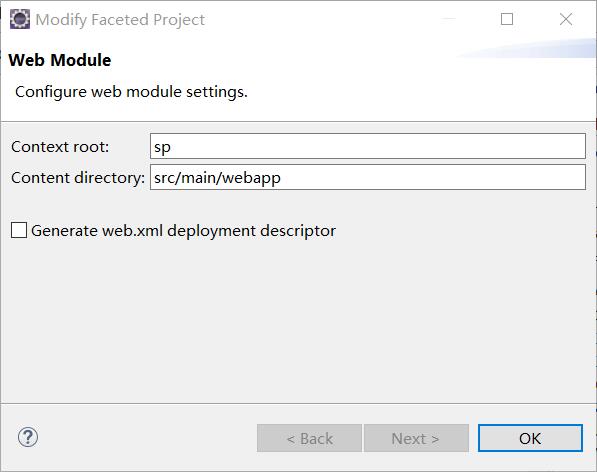Click the 'Context root:' label
The width and height of the screenshot is (597, 472).
(x=60, y=147)
